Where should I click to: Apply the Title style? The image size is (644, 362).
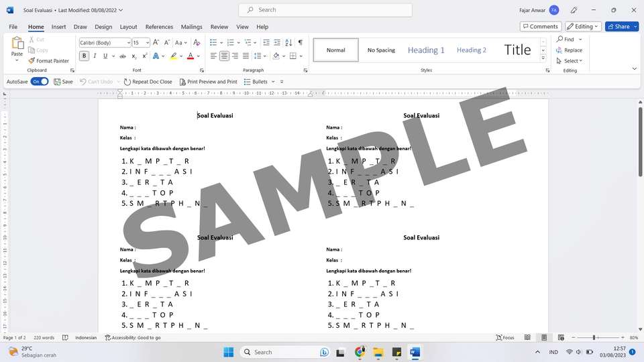[517, 50]
